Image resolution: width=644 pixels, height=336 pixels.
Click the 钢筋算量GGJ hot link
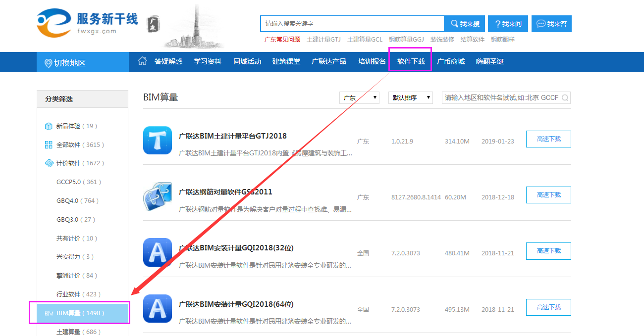click(406, 40)
